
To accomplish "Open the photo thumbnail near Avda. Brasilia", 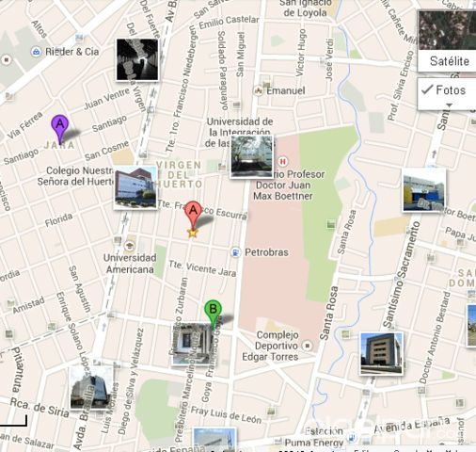I will pyautogui.click(x=91, y=388).
